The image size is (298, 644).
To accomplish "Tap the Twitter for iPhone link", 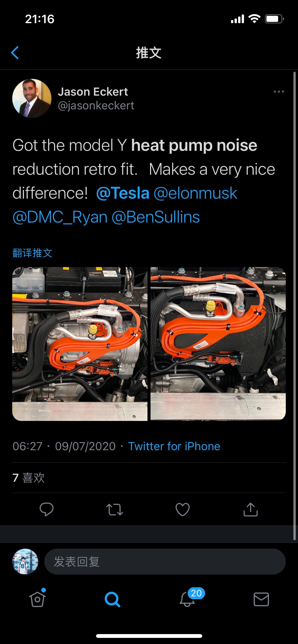I will click(x=174, y=446).
